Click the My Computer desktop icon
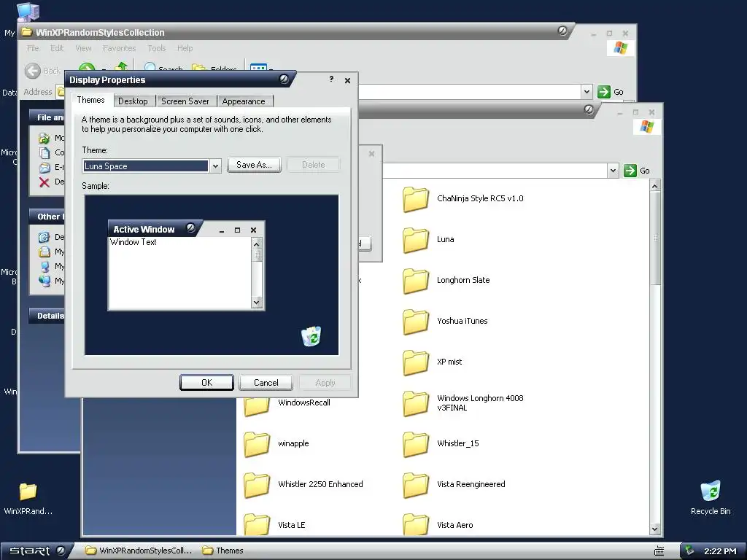Viewport: 747px width, 560px height. click(28, 12)
